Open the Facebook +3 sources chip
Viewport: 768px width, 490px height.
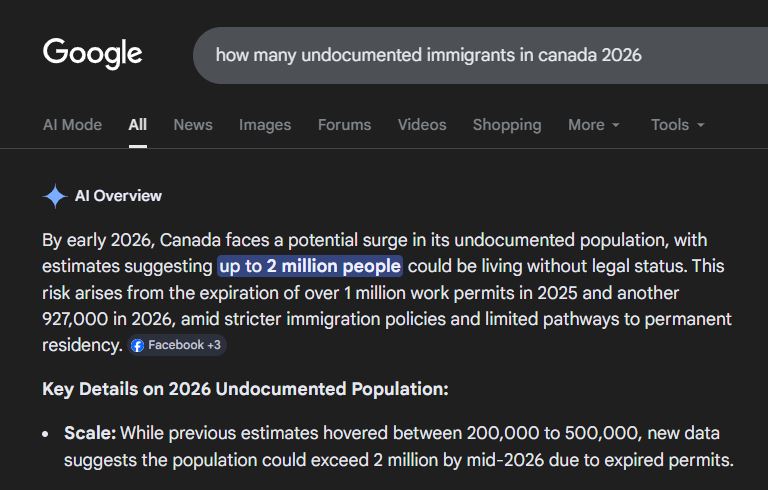(x=177, y=345)
